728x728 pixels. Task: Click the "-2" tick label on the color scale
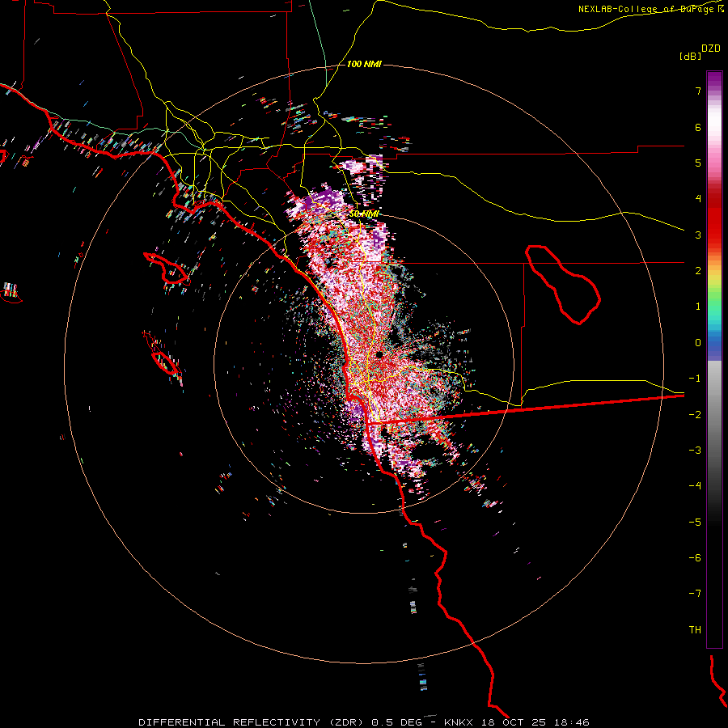[695, 414]
